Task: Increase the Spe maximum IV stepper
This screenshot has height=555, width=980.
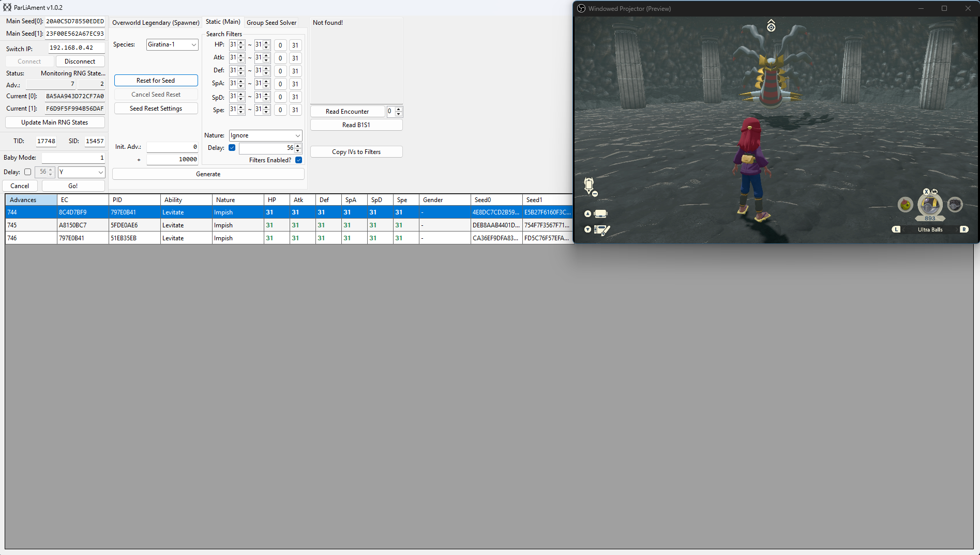Action: [x=266, y=107]
